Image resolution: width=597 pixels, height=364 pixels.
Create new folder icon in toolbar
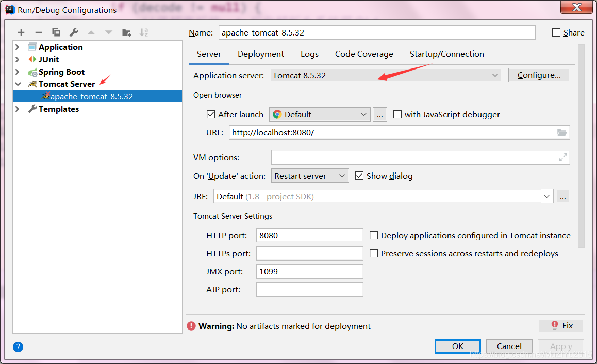pos(126,33)
